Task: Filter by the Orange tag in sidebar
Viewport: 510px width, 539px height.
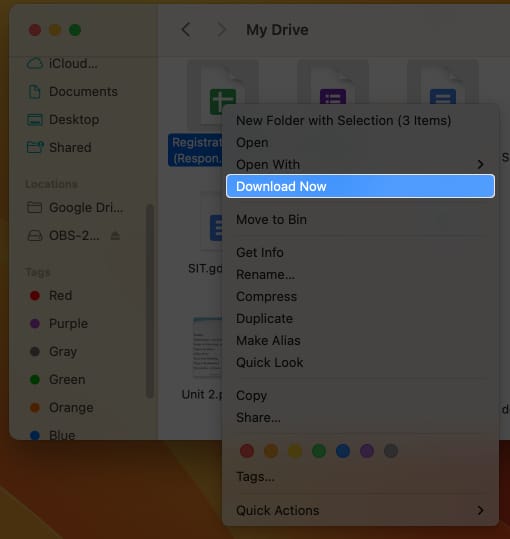Action: (x=62, y=408)
